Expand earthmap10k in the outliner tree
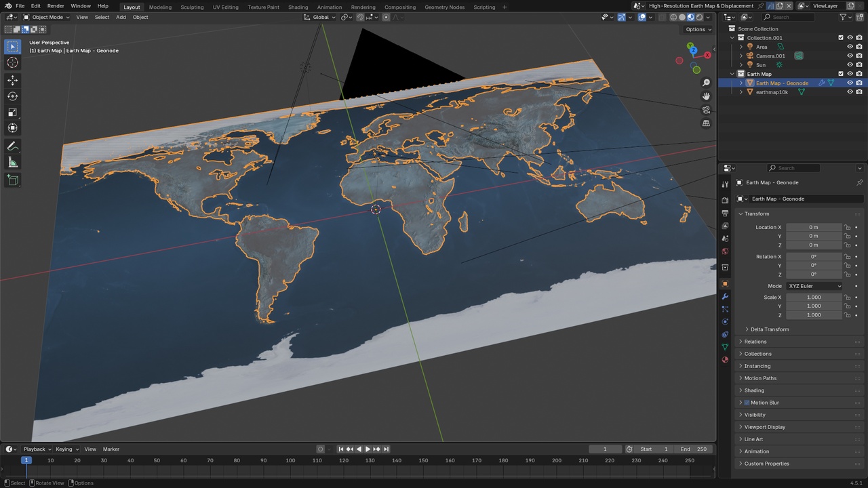Viewport: 868px width, 488px height. tap(741, 92)
